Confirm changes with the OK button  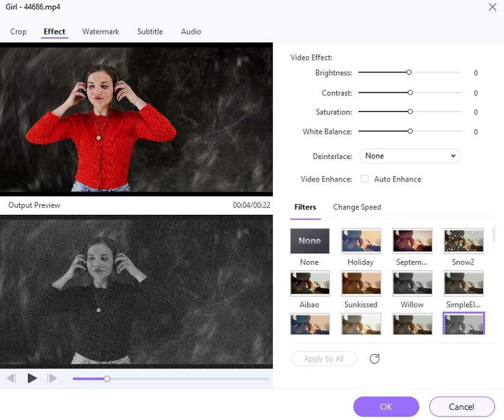pyautogui.click(x=386, y=407)
